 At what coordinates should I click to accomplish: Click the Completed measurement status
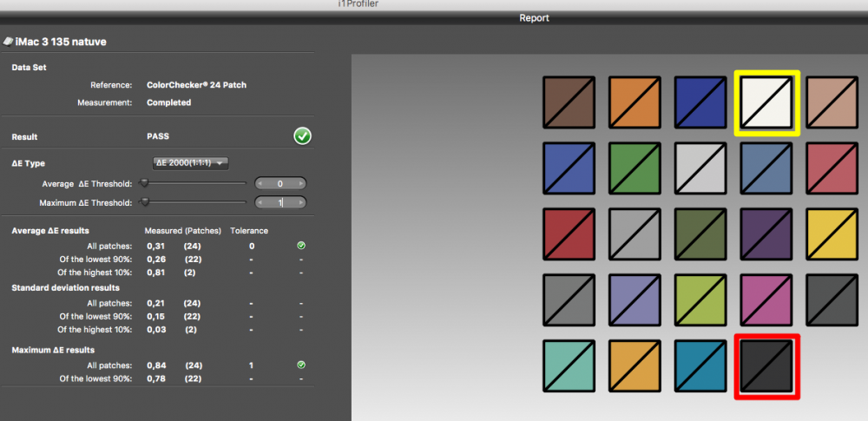pos(169,102)
